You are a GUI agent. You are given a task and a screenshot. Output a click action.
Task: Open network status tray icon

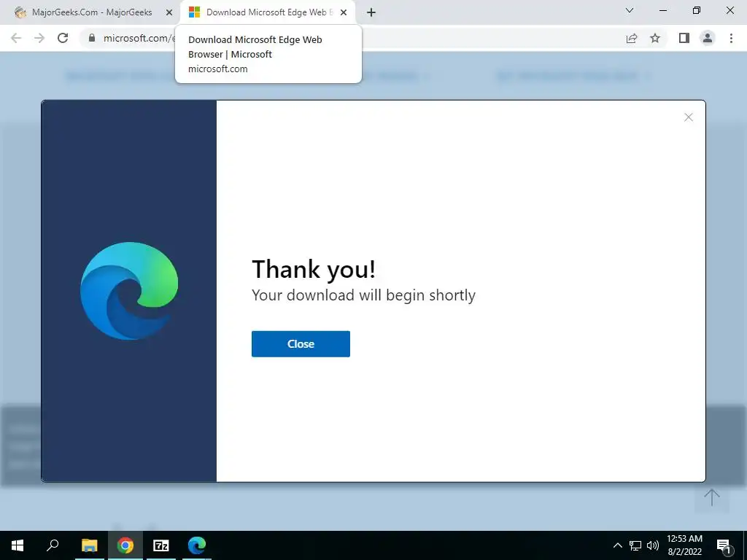pos(635,545)
